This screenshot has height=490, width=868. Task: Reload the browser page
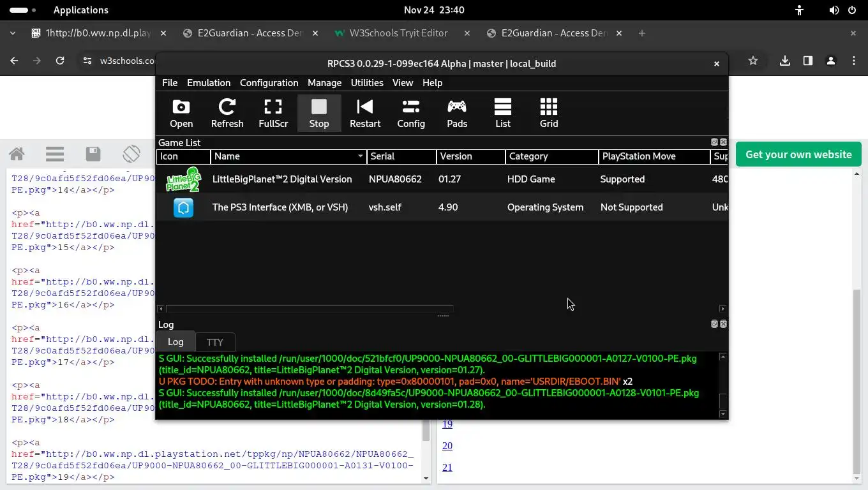[x=60, y=61]
